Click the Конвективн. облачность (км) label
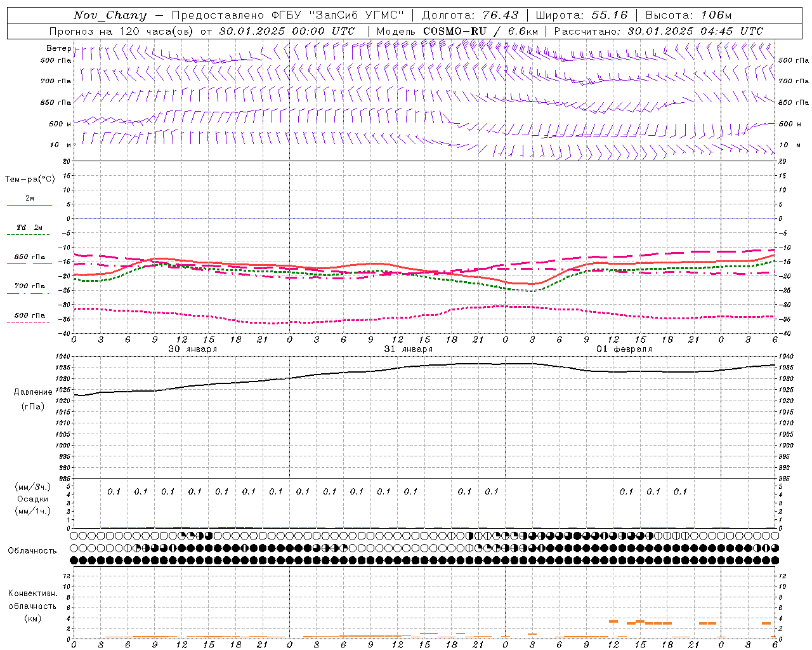Viewport: 812px width, 650px height. pos(32,606)
